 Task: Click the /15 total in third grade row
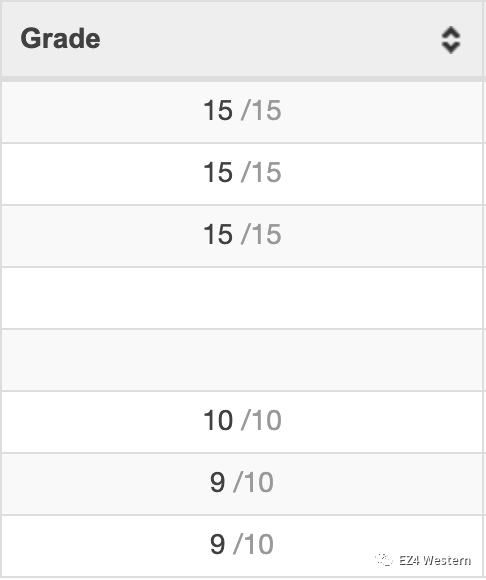click(261, 234)
